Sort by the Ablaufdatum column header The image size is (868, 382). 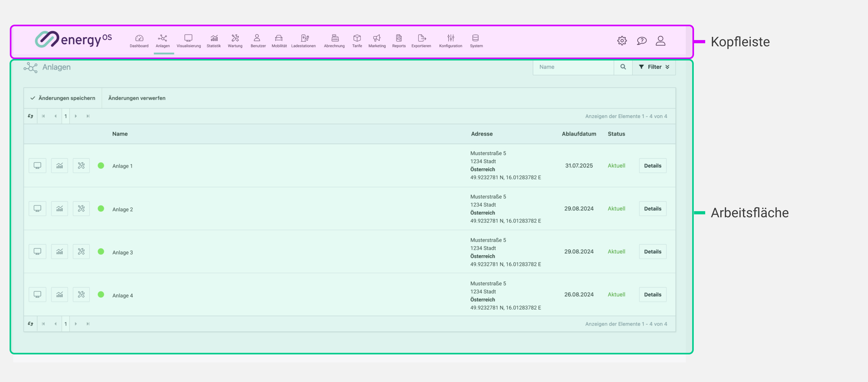click(578, 134)
